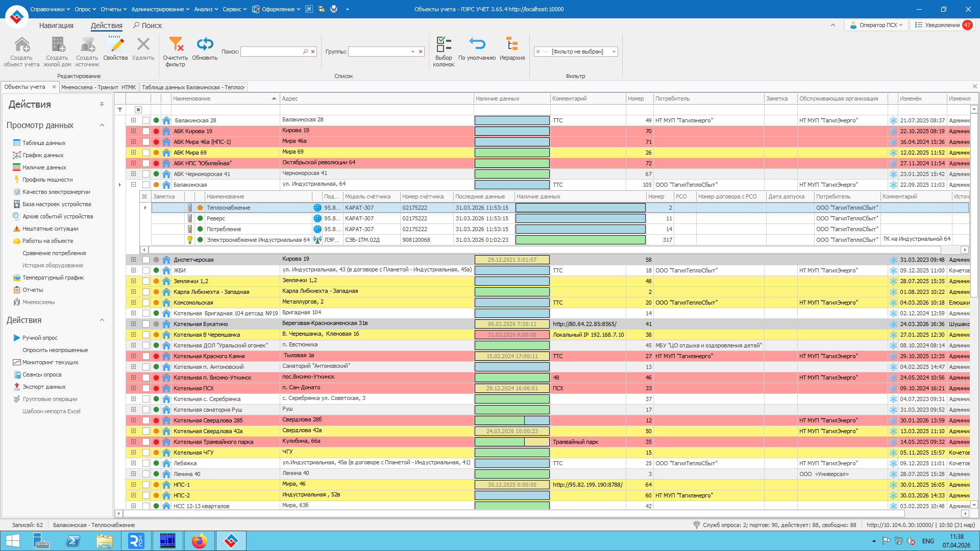Check the box for the ЖБИ row
Screen dimensions: 980x551
(x=146, y=270)
